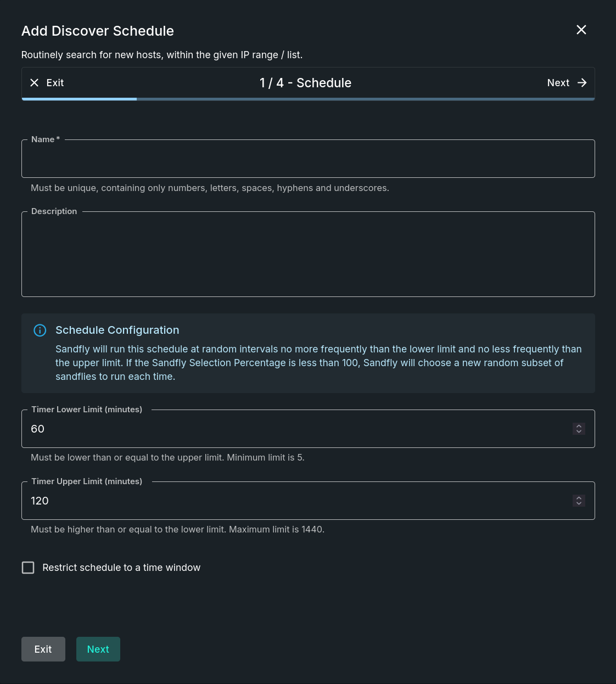Click the X icon to close the dialog
Screen dimensions: 616x684
click(x=581, y=30)
